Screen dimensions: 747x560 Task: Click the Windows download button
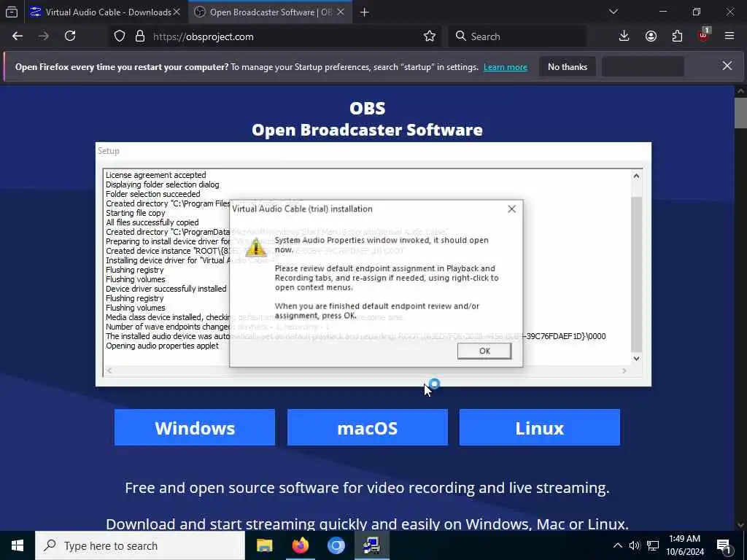coord(195,427)
